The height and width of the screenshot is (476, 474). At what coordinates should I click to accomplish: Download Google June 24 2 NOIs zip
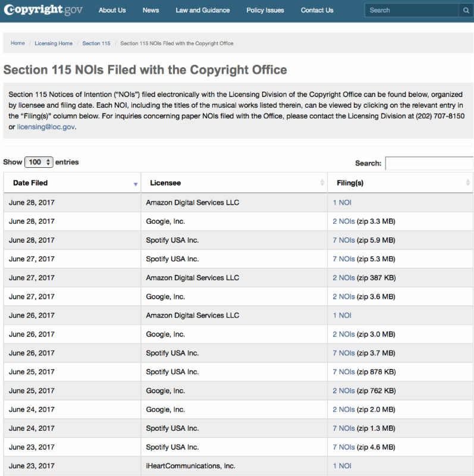(x=344, y=409)
